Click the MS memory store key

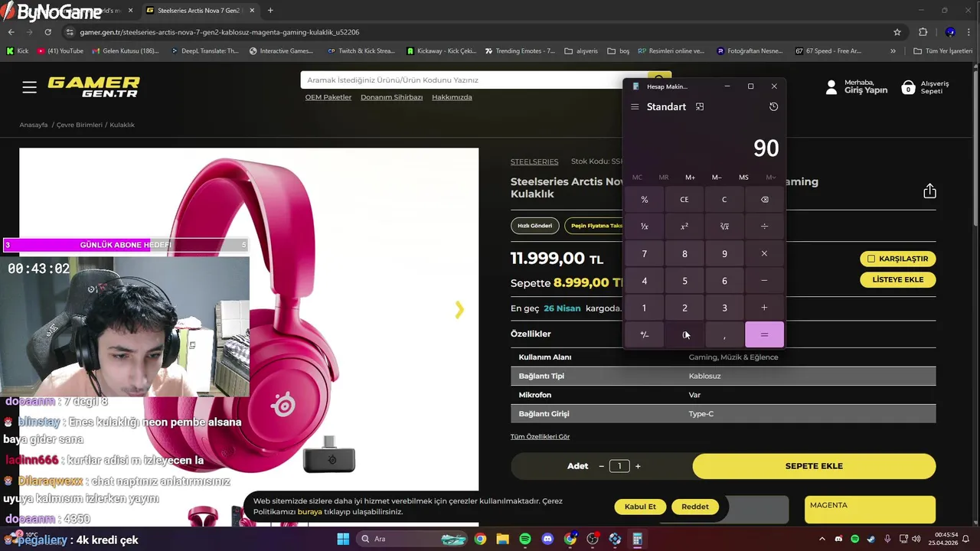[x=743, y=178]
